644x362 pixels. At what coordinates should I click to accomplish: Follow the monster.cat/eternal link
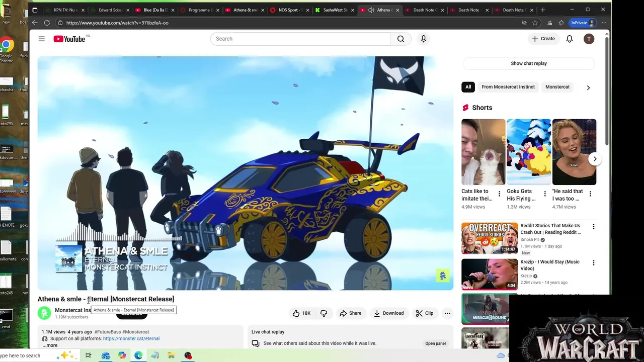(131, 338)
